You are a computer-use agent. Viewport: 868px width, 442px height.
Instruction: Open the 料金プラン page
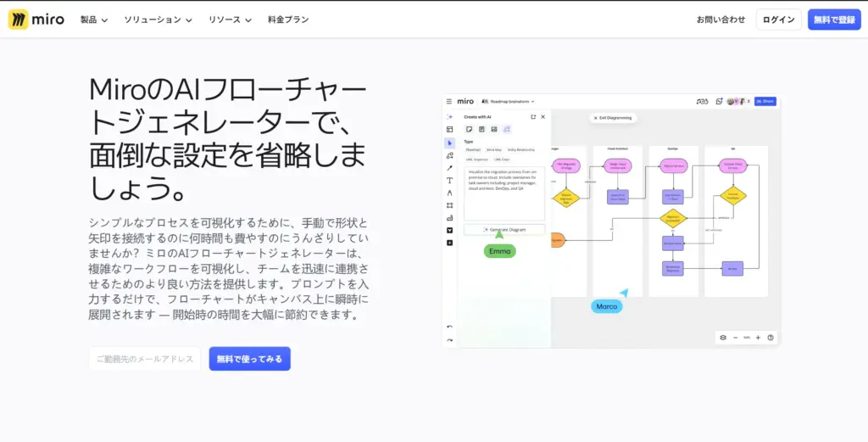coord(288,20)
